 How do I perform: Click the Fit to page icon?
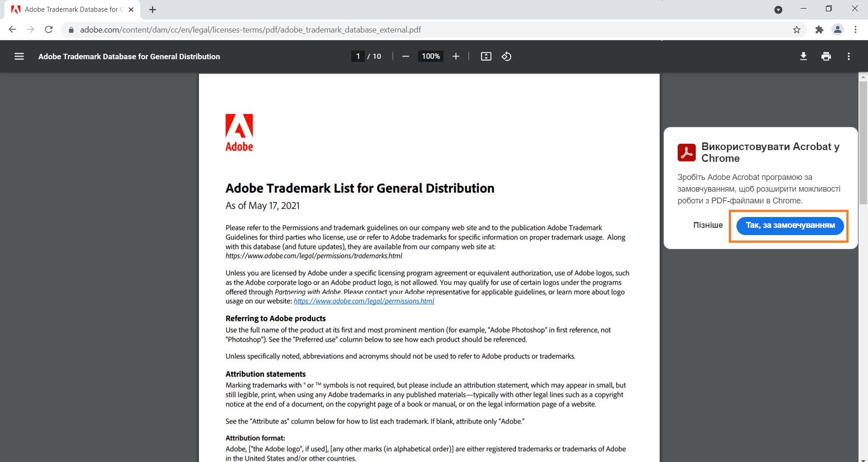(x=486, y=57)
